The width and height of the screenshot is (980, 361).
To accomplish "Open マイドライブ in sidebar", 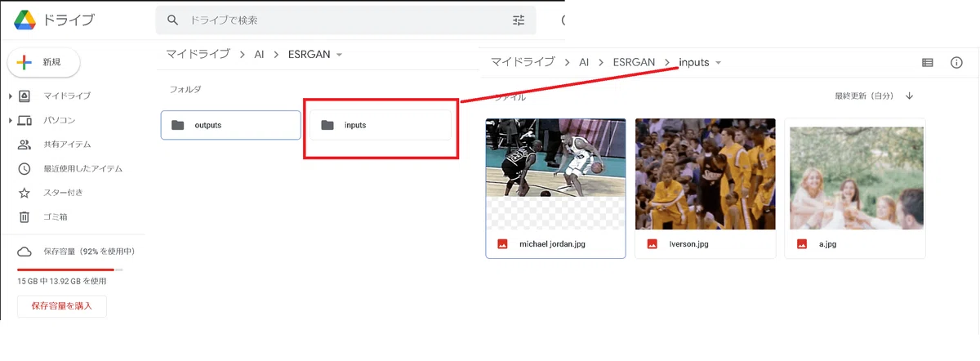I will [x=67, y=96].
